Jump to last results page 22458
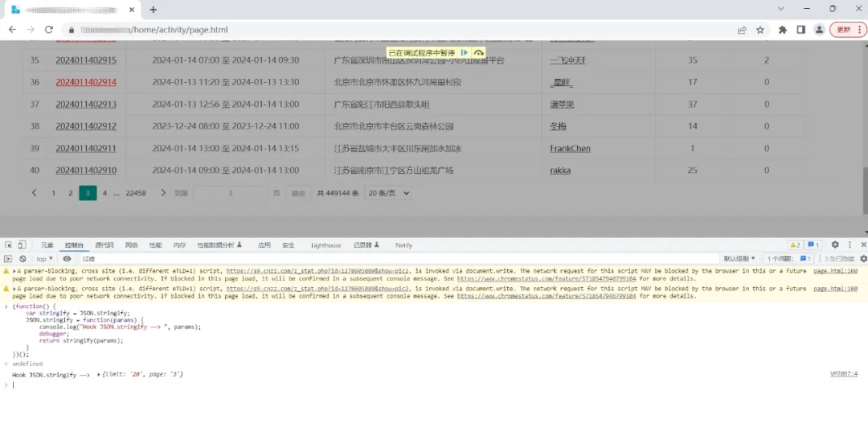Screen dimensions: 868x436 click(136, 193)
